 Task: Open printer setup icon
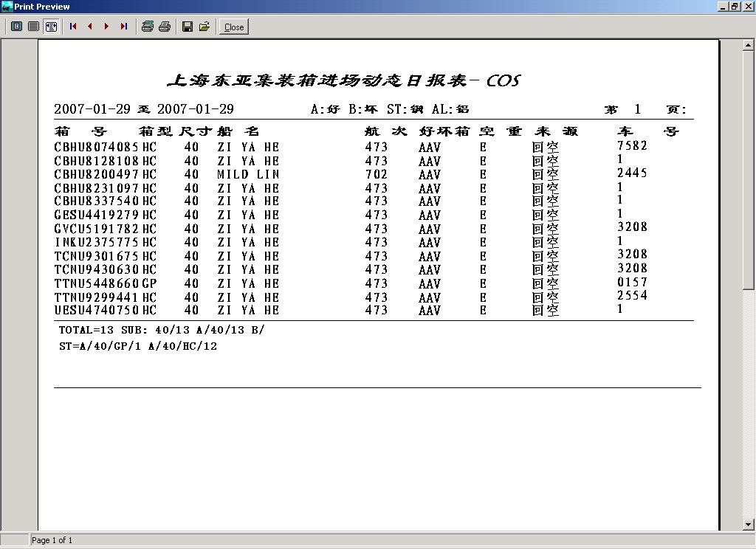click(148, 27)
